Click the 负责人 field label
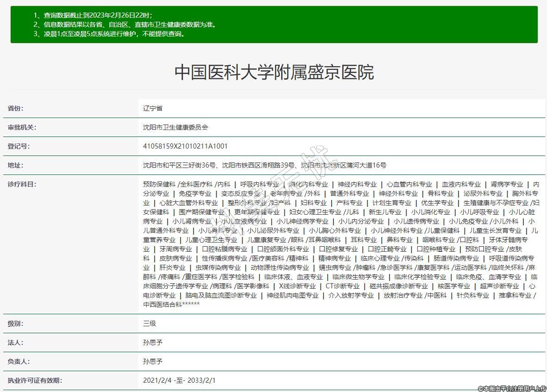Viewport: 547px width, 392px height. click(x=19, y=361)
